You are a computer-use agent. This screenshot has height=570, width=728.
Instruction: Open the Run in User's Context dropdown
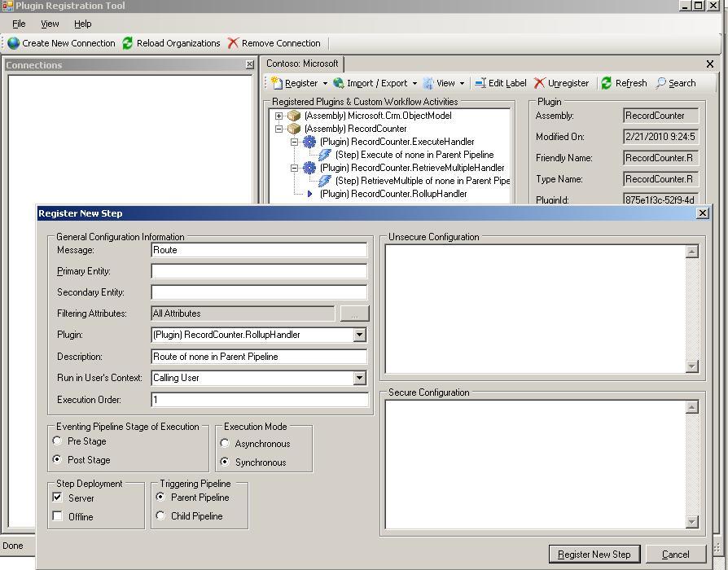(x=360, y=378)
